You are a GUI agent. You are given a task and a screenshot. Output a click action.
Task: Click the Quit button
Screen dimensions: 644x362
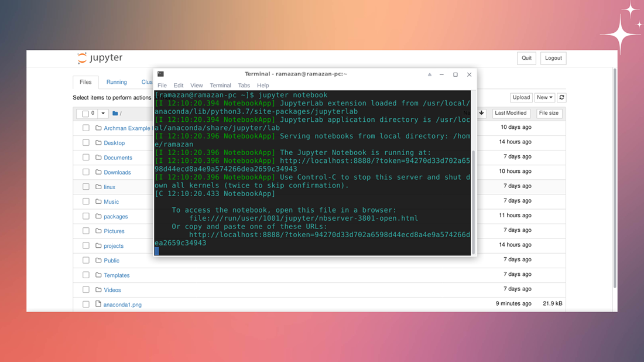[x=526, y=58]
